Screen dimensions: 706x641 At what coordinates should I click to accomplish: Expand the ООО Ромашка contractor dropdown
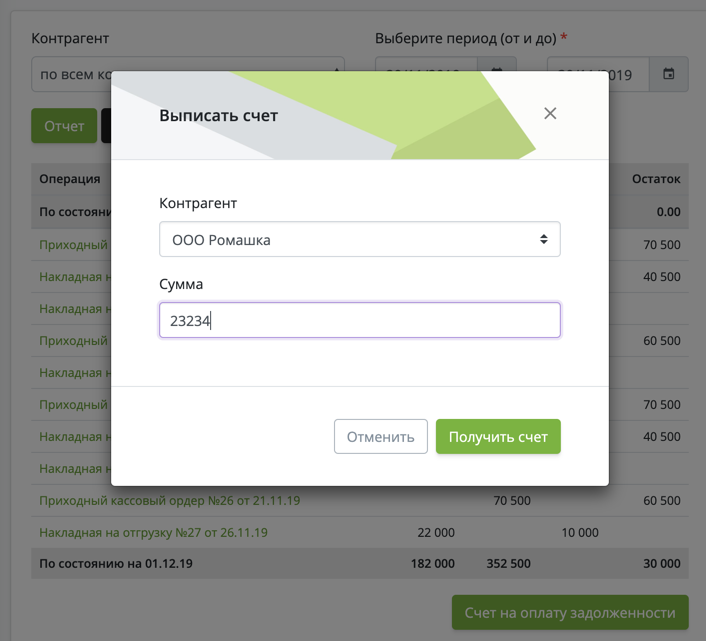tap(359, 240)
